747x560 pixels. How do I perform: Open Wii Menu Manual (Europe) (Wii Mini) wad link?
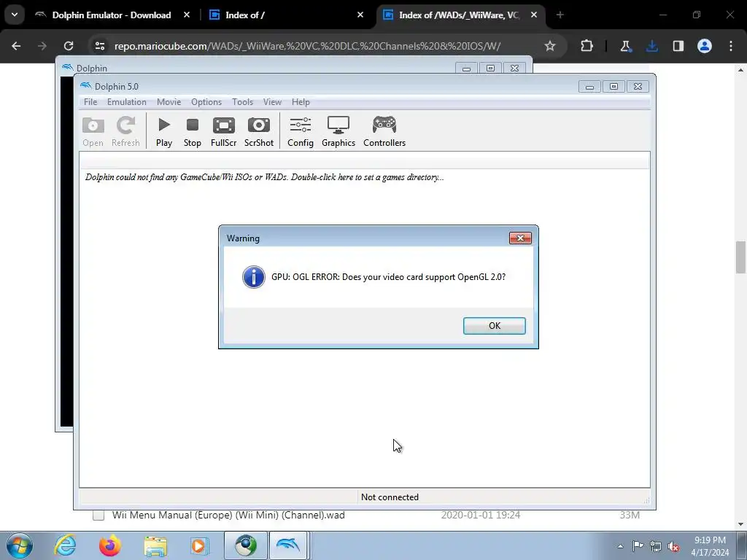coord(228,516)
